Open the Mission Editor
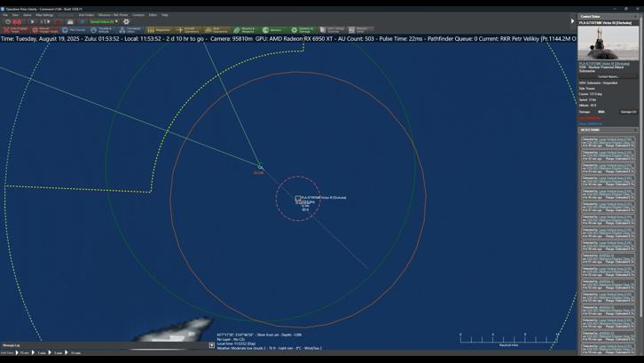The image size is (644, 363). 360,30
